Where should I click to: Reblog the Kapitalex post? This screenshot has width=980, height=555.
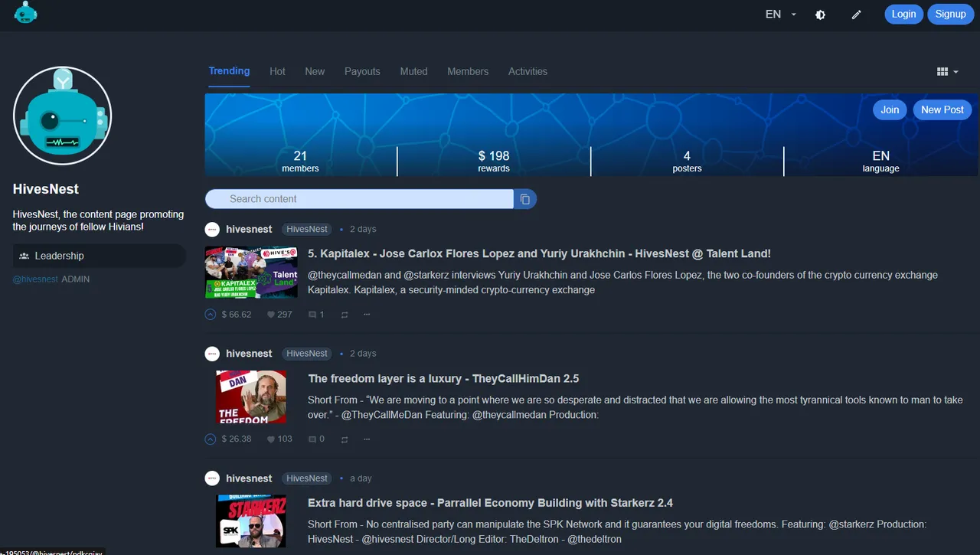coord(345,315)
